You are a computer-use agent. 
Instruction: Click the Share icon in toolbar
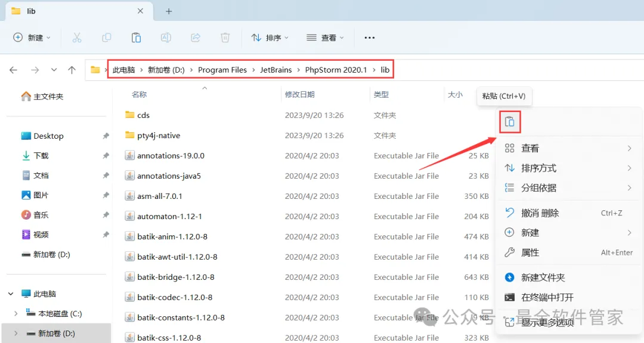[x=196, y=38]
